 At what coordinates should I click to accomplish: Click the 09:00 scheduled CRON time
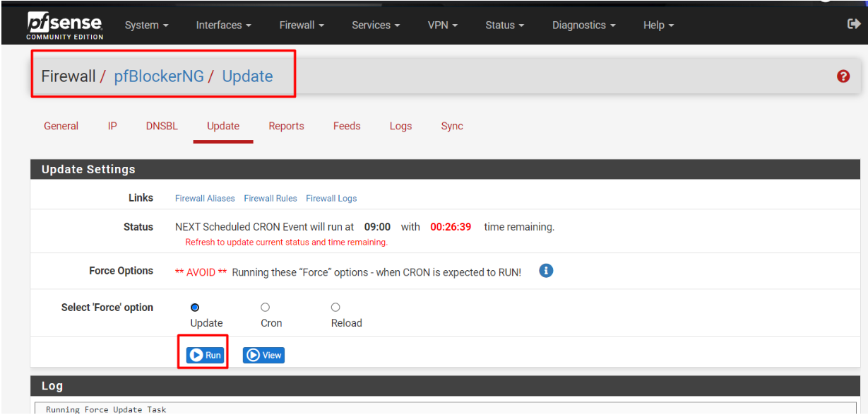tap(377, 227)
